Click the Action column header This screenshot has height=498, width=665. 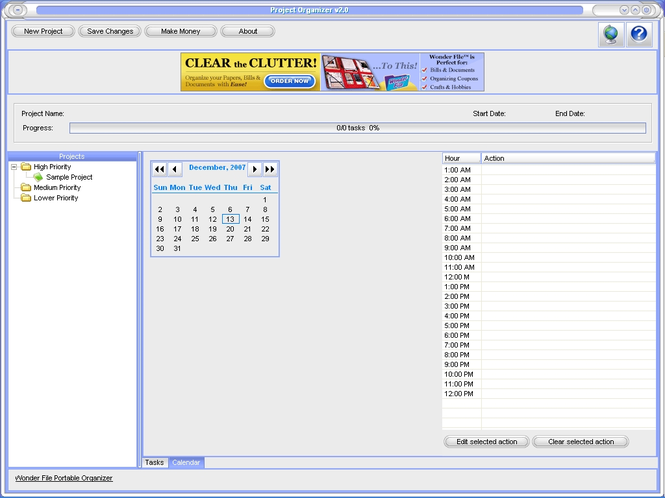pyautogui.click(x=568, y=158)
